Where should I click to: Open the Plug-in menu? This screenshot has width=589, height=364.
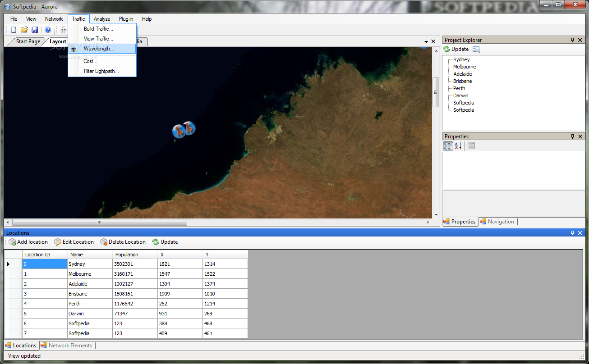pyautogui.click(x=126, y=19)
